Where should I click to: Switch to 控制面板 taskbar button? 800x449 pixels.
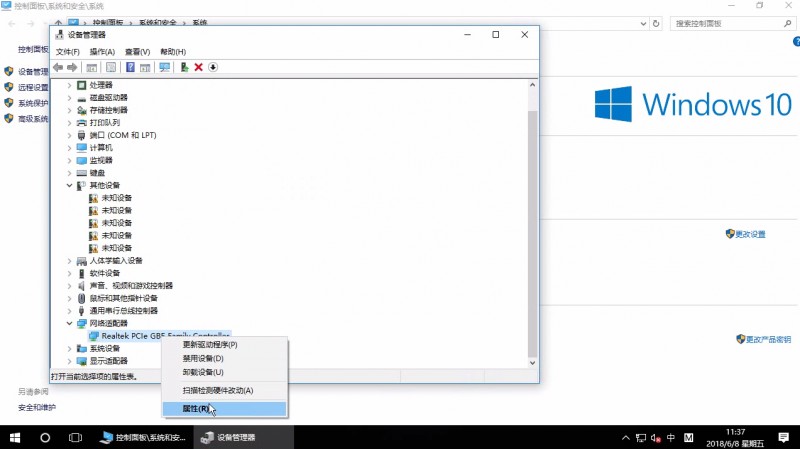[x=144, y=438]
